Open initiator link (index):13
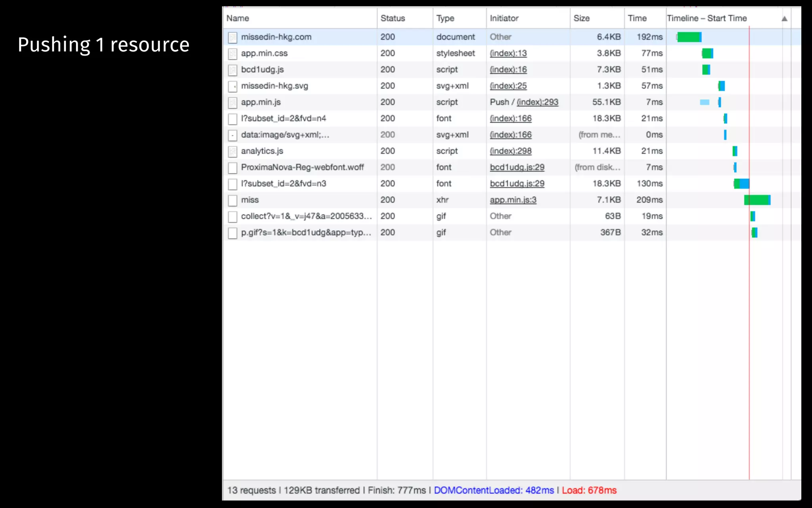812x508 pixels. coord(508,53)
